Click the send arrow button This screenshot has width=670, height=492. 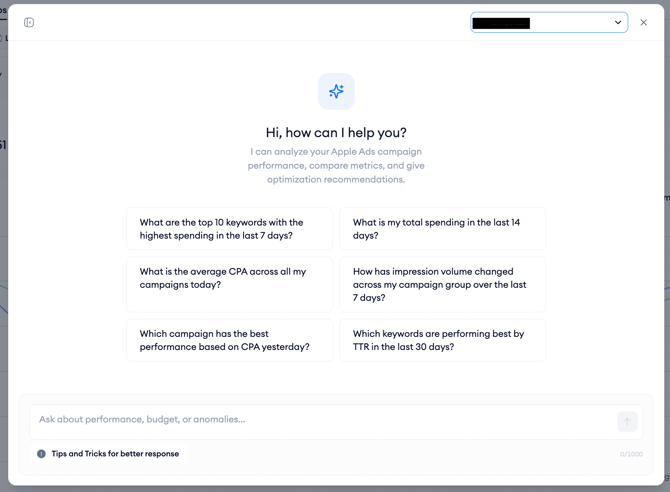[x=627, y=422]
